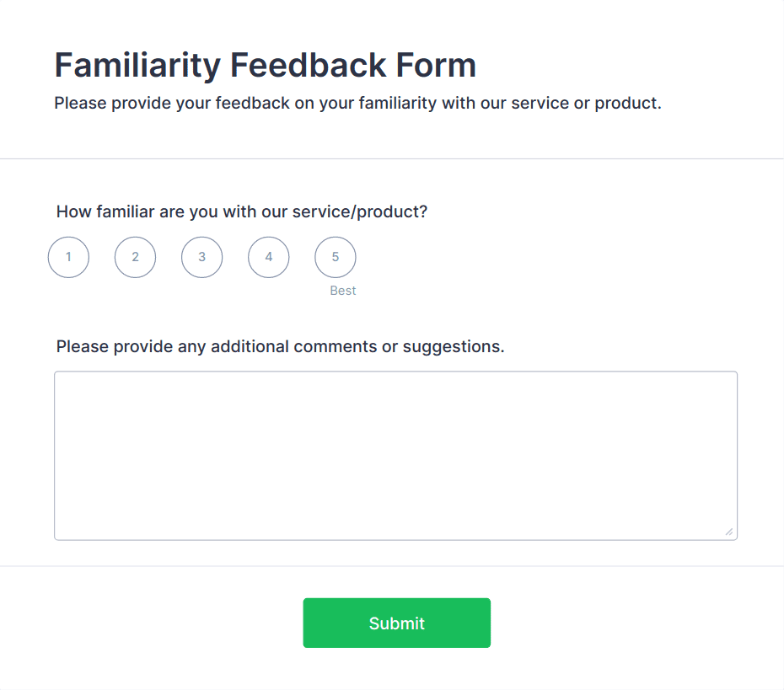
Task: Click the 'additional comments or suggestions' label
Action: coord(280,346)
